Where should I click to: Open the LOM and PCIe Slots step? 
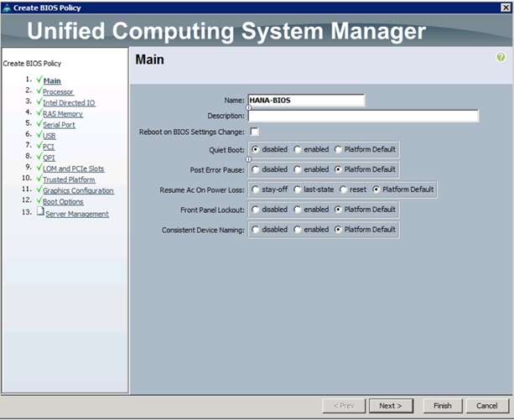(x=74, y=169)
